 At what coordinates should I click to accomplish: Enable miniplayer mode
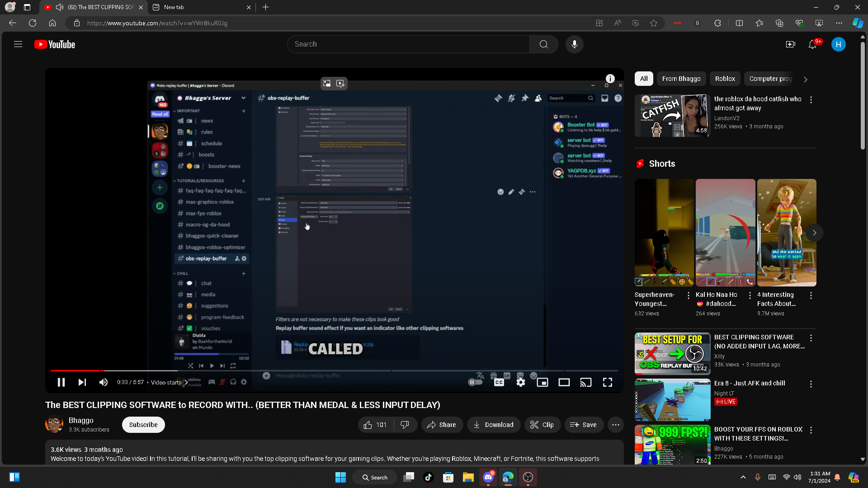(542, 382)
